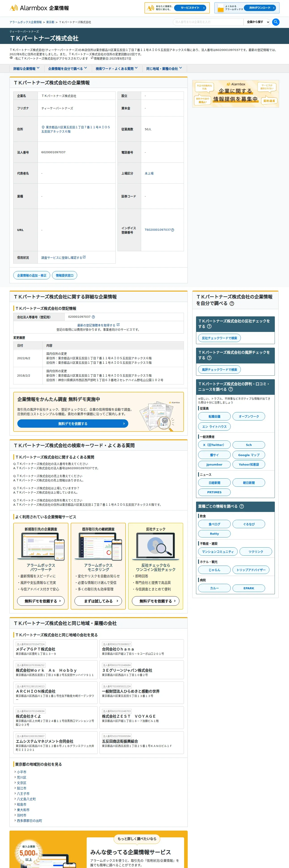The height and width of the screenshot is (868, 289).
Task: Click the EPARK button
Action: pos(249,588)
